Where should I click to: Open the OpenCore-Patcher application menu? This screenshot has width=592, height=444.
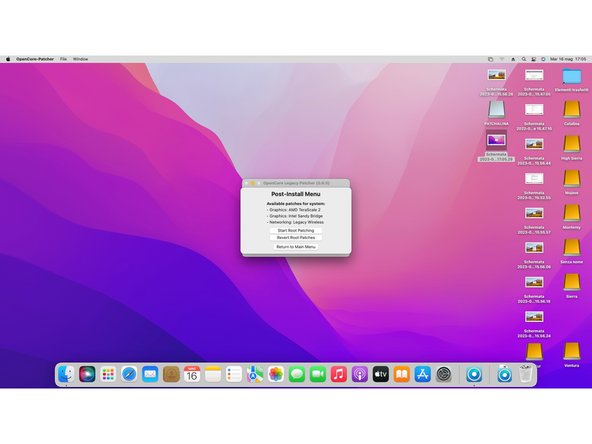coord(35,59)
